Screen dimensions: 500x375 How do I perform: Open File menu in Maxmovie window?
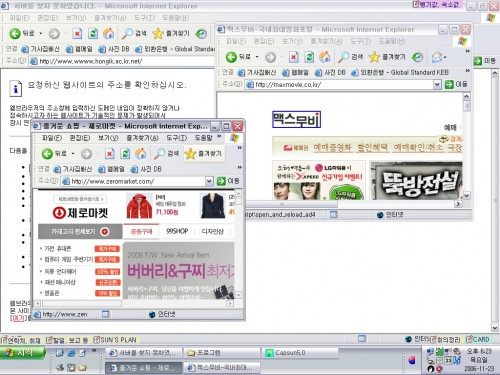point(236,41)
